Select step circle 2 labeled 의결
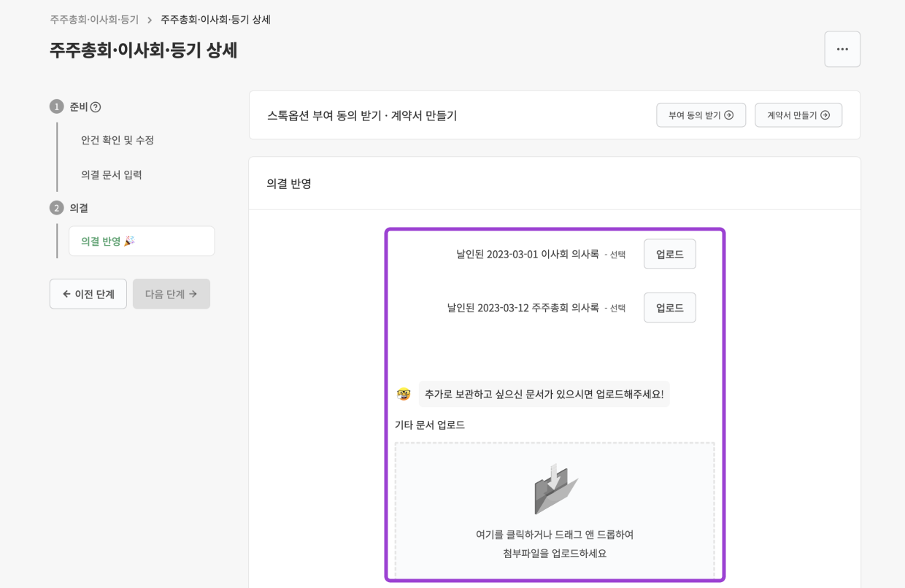Screen dimensions: 905x588 point(57,208)
